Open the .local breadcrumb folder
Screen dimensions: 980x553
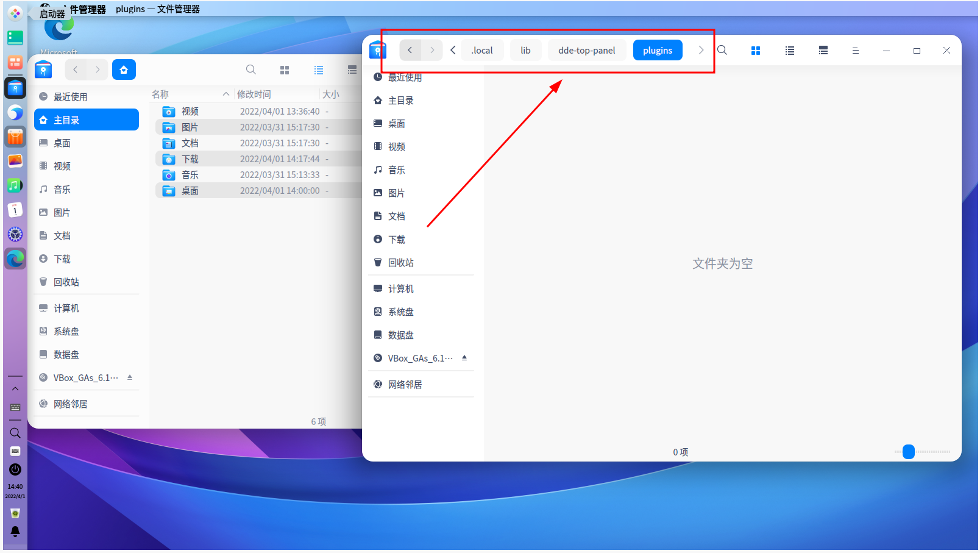[482, 50]
